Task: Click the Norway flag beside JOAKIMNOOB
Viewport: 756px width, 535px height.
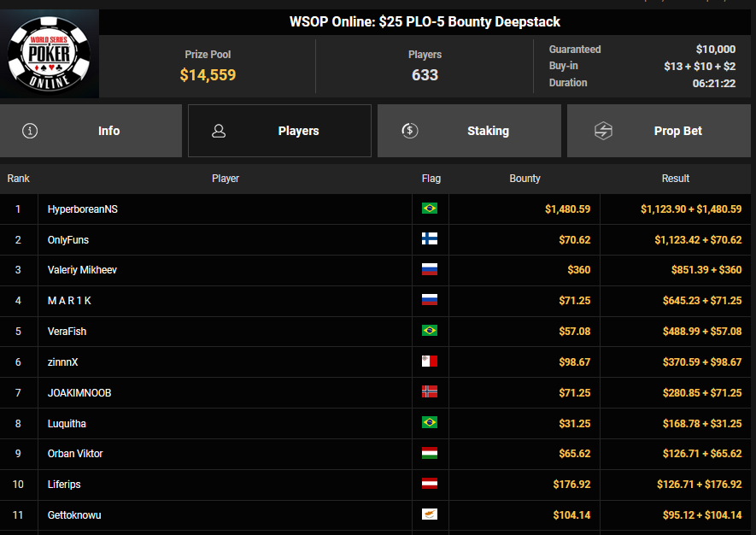Action: click(430, 392)
